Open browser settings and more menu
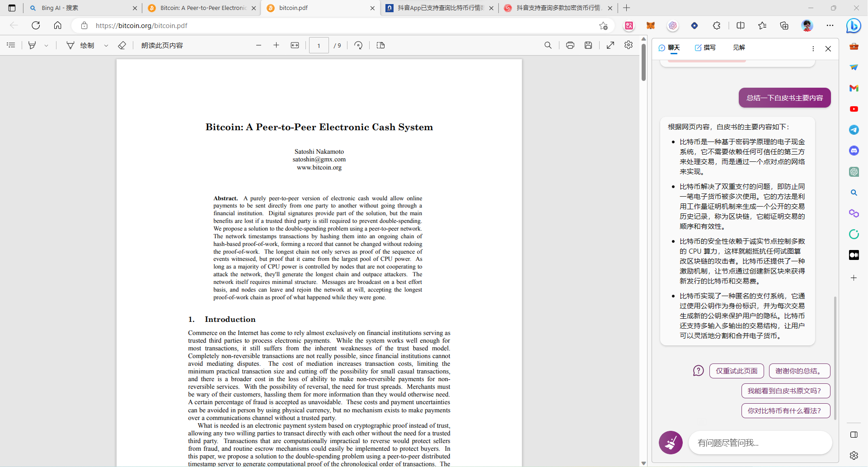868x467 pixels. (830, 26)
